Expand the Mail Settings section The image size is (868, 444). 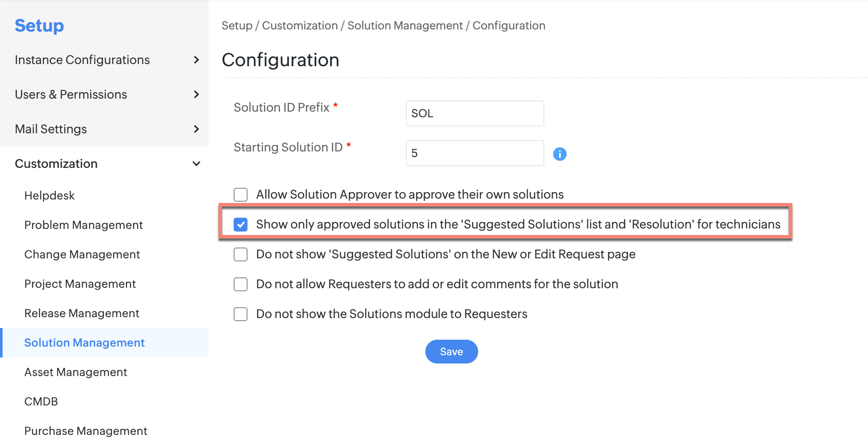coord(196,129)
